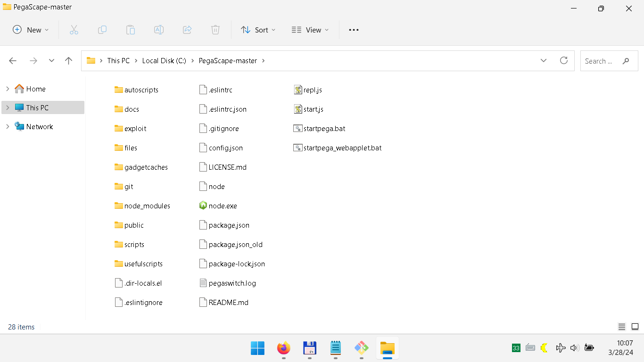Viewport: 644px width, 362px height.
Task: Select the node.exe application icon
Action: pos(203,206)
